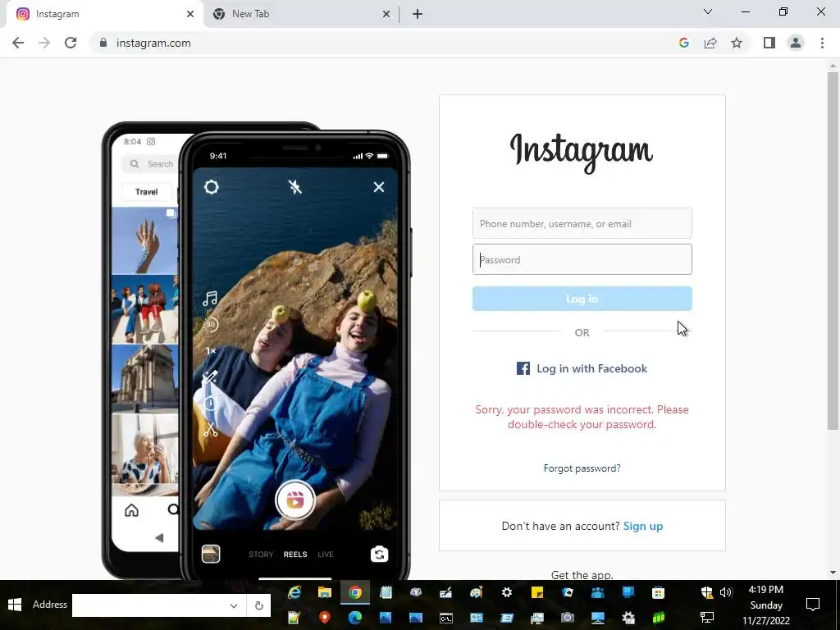Open Microsoft Store from the taskbar
This screenshot has width=840, height=630.
(x=658, y=592)
